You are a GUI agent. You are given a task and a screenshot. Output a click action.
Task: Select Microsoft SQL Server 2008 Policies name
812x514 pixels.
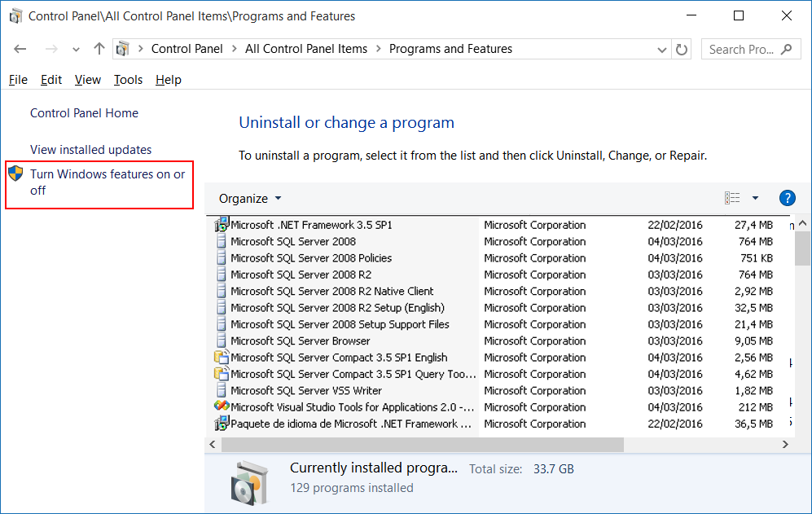(x=311, y=258)
